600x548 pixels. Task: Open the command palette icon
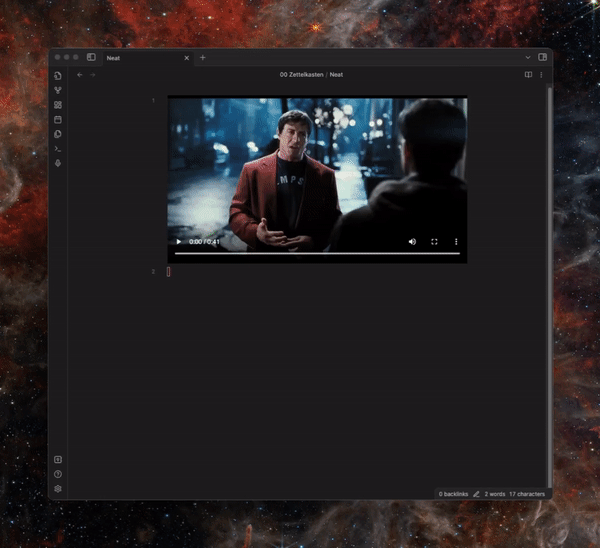58,148
